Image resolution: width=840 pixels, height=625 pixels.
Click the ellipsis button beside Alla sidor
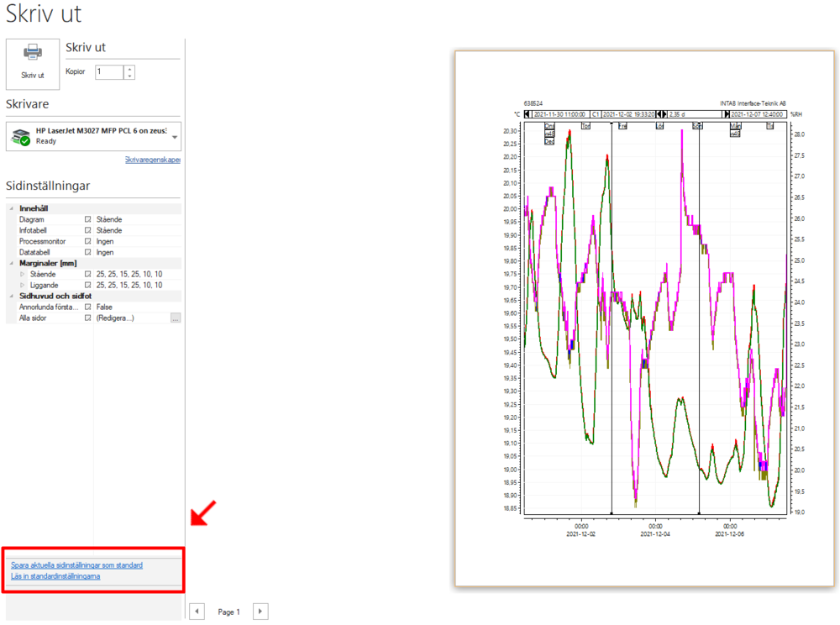[x=176, y=318]
